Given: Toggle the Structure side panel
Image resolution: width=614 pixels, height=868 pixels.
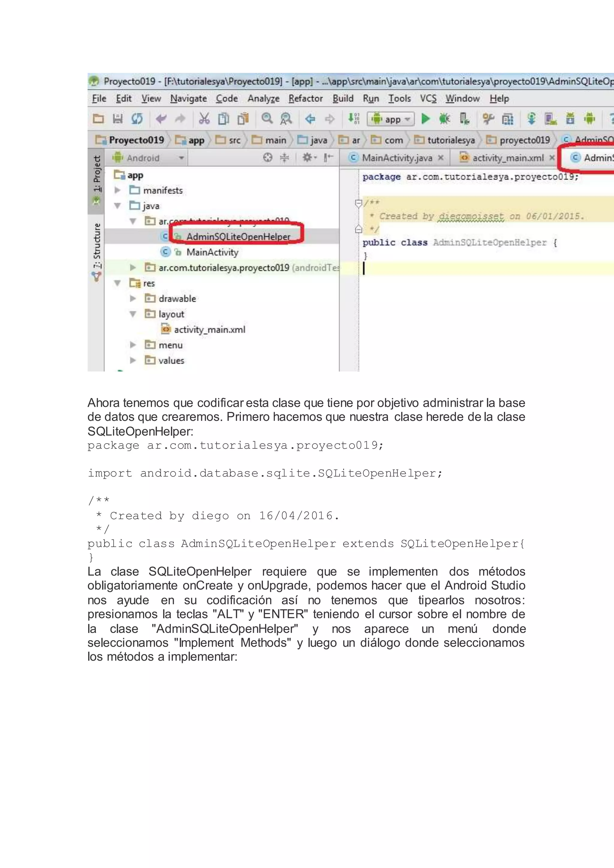Looking at the screenshot, I should [x=97, y=251].
